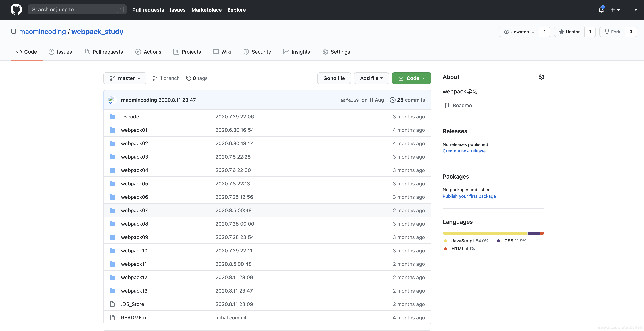Click the repository icon beside maomincoding
The image size is (644, 331).
click(x=13, y=32)
